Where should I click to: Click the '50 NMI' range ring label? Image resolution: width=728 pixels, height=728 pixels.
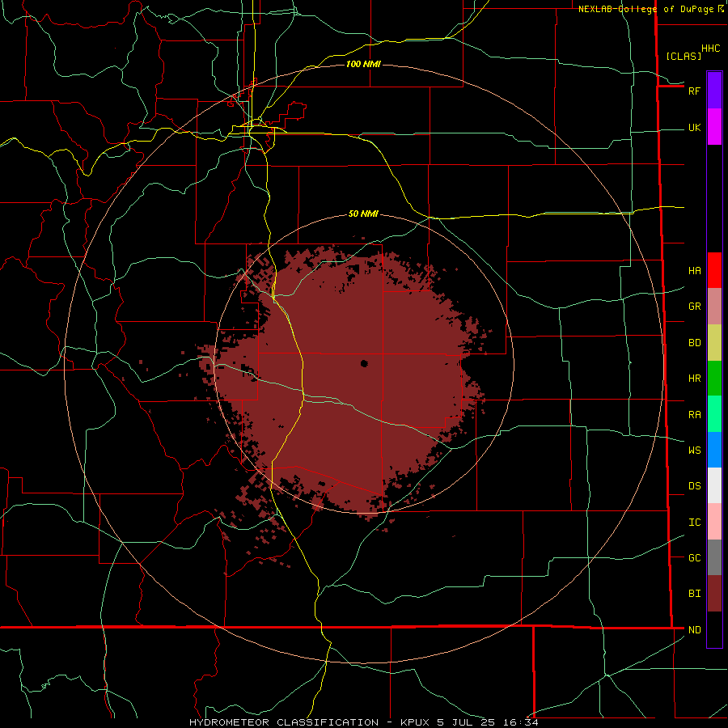click(x=363, y=214)
